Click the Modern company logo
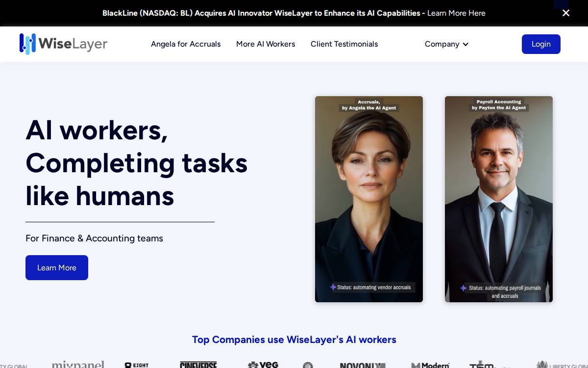The image size is (588, 368). tap(430, 365)
